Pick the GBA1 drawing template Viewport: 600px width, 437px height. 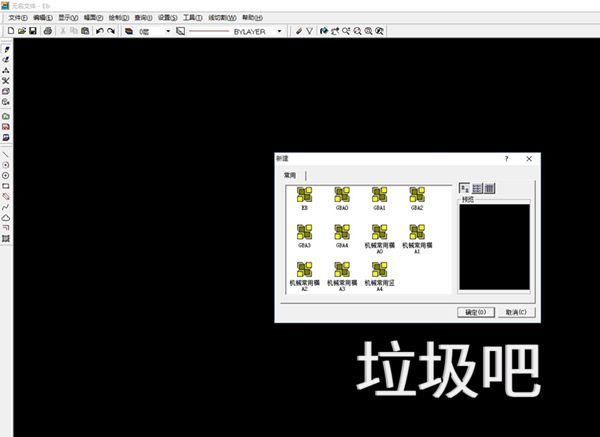pyautogui.click(x=379, y=195)
